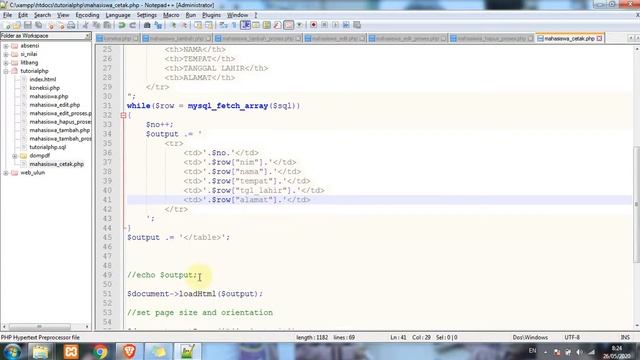640x360 pixels.
Task: Open the Replace dialog toolbar icon
Action: coord(158,25)
